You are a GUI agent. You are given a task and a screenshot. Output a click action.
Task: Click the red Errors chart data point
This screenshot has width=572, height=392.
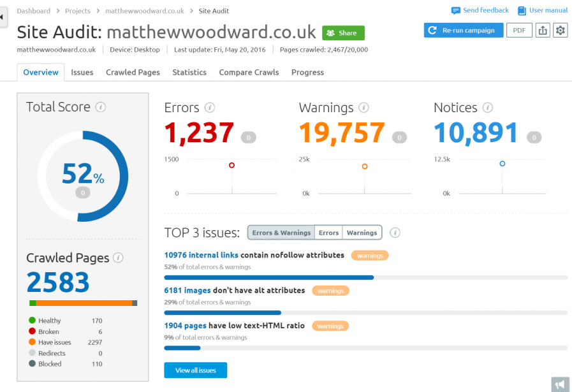(231, 165)
